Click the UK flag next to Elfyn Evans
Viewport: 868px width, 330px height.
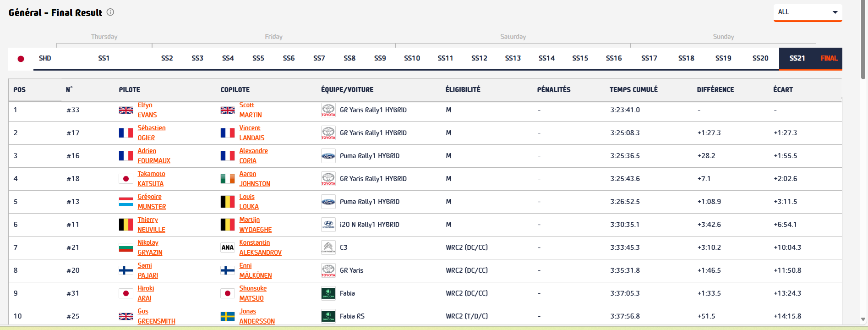tap(126, 110)
